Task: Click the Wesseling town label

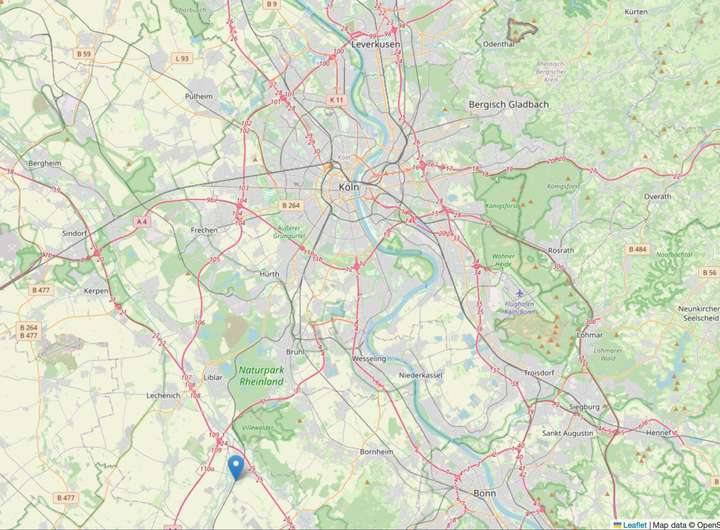Action: 369,358
